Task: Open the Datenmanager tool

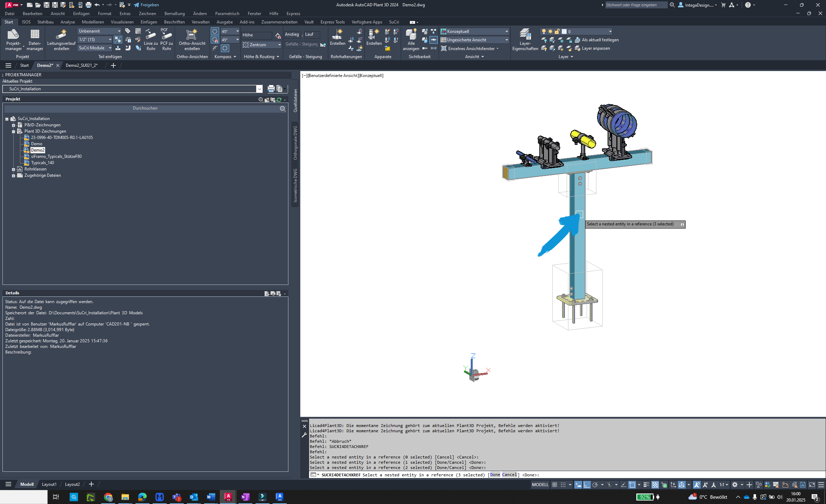Action: pos(35,40)
